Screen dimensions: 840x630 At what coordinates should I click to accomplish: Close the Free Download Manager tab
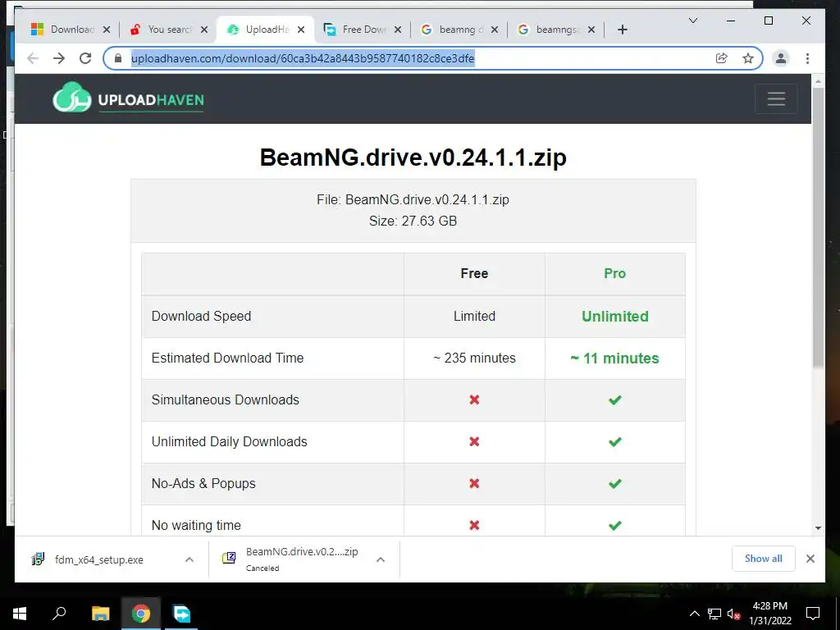coord(398,30)
